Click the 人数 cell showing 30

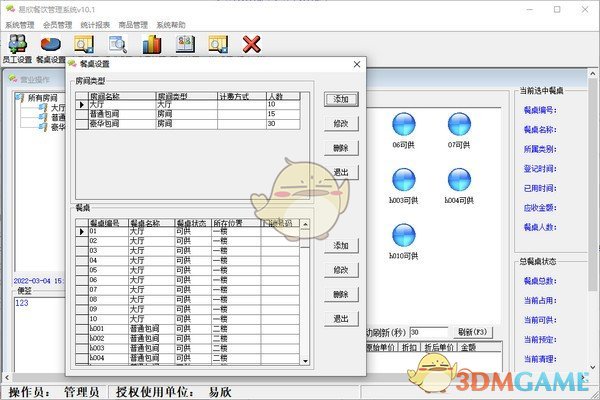pos(283,124)
